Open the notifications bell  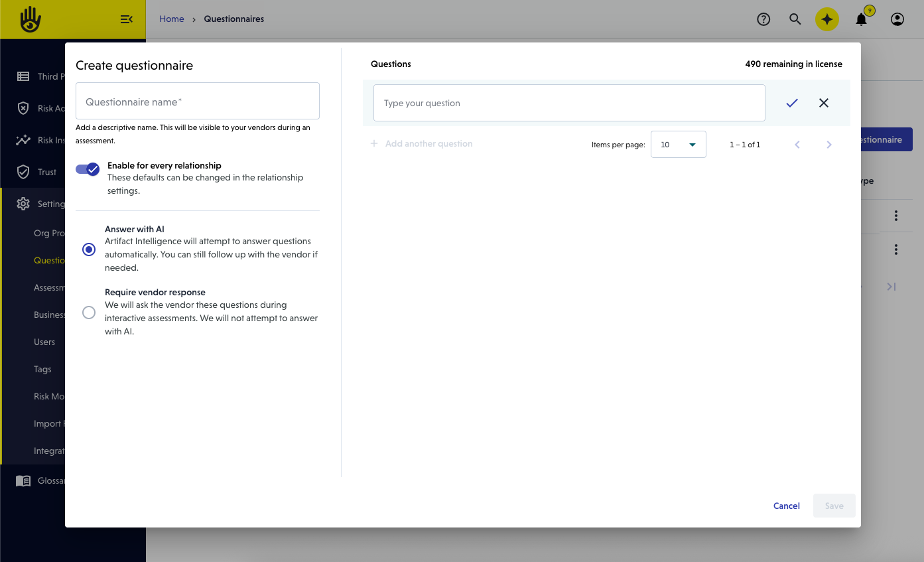tap(861, 19)
